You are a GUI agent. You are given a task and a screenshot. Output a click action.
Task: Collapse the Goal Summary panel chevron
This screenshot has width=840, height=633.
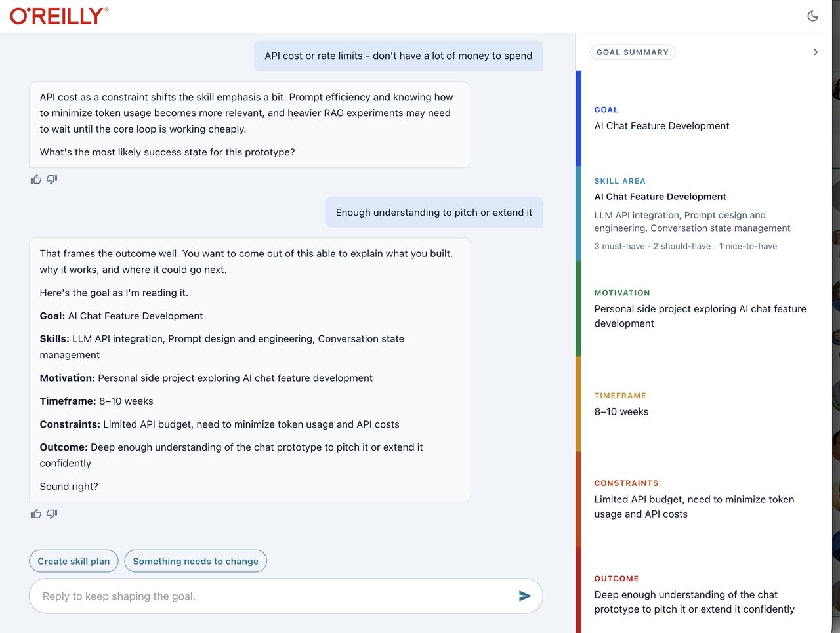click(x=816, y=52)
